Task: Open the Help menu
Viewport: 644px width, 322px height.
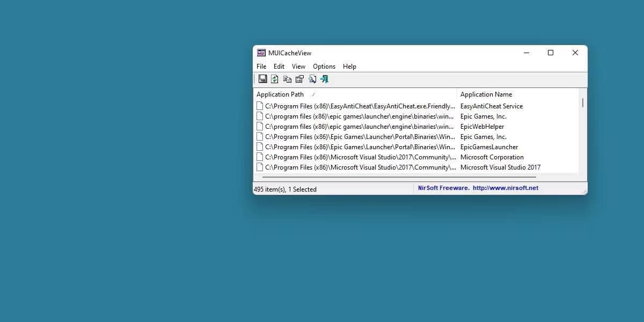Action: click(349, 66)
